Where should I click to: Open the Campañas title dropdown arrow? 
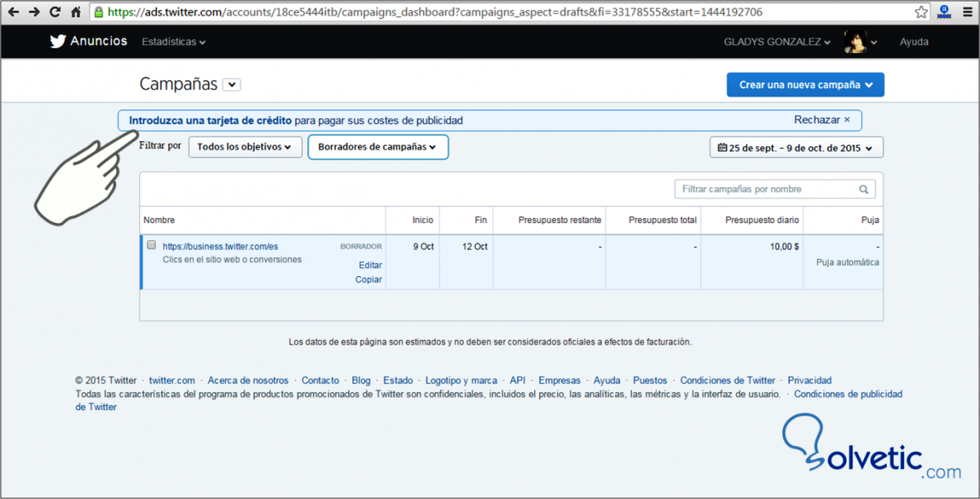tap(232, 84)
